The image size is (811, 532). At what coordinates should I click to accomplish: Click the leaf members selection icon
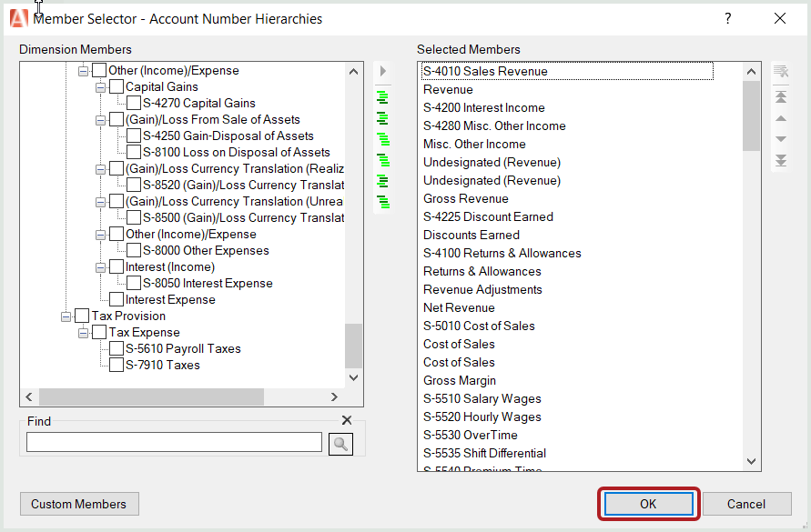(382, 202)
